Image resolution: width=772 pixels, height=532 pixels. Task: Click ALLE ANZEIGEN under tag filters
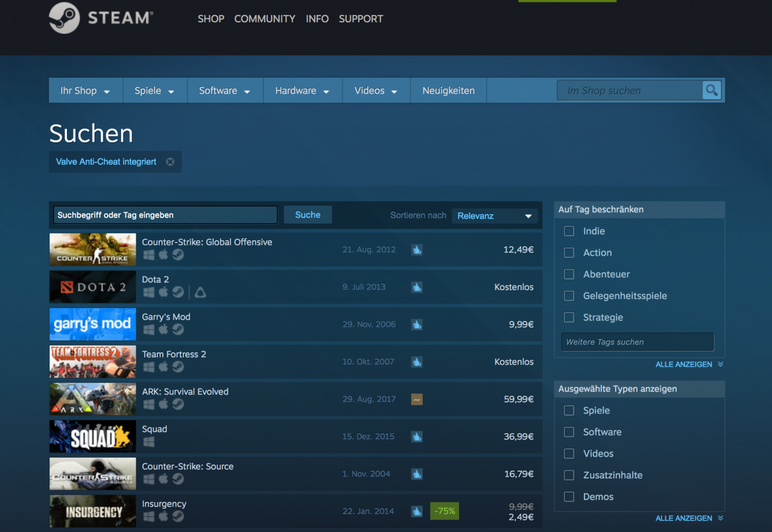coord(684,364)
